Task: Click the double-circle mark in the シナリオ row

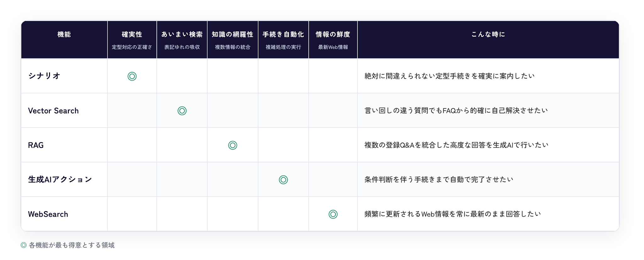Action: (132, 76)
